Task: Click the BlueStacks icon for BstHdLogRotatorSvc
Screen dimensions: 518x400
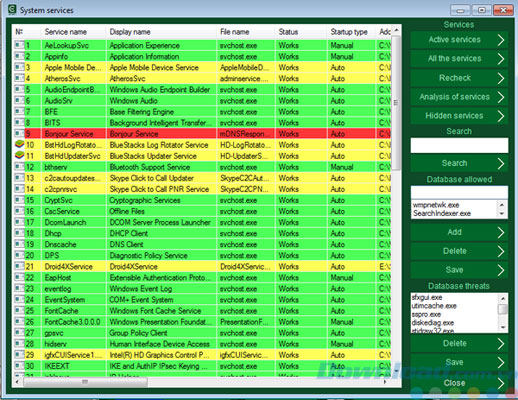Action: pyautogui.click(x=20, y=144)
